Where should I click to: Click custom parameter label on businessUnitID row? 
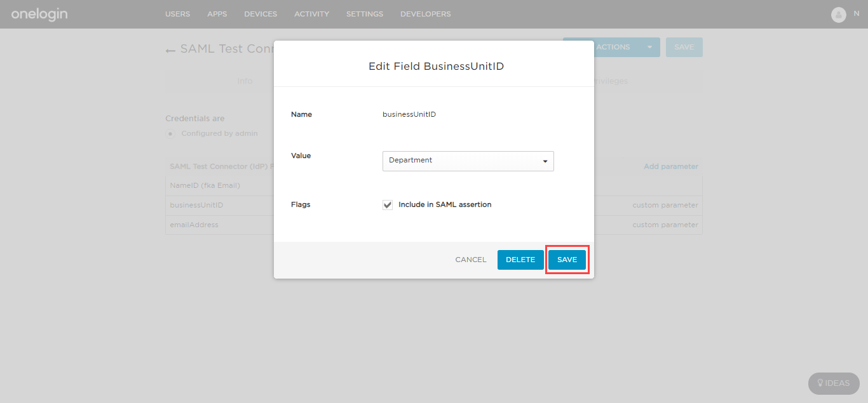[665, 206]
